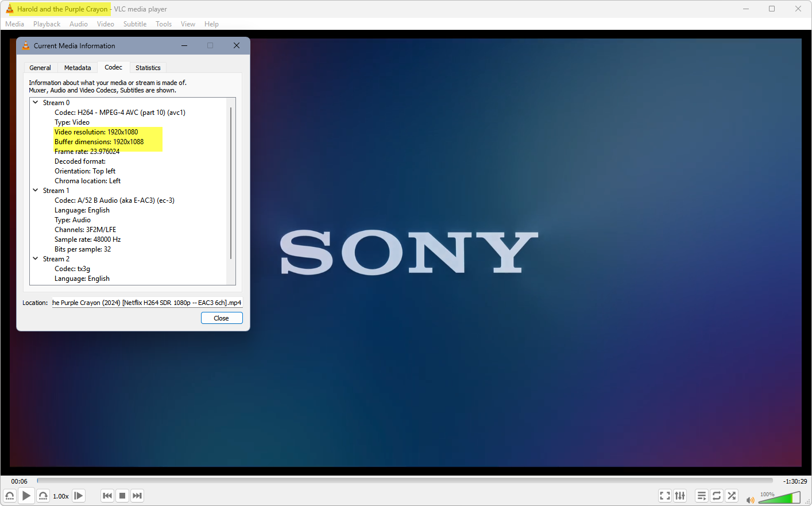
Task: Click the step backward button left of Play
Action: (x=10, y=496)
